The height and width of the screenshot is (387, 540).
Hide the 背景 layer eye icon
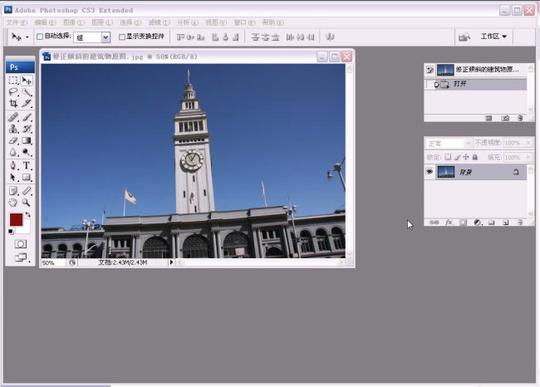point(429,172)
